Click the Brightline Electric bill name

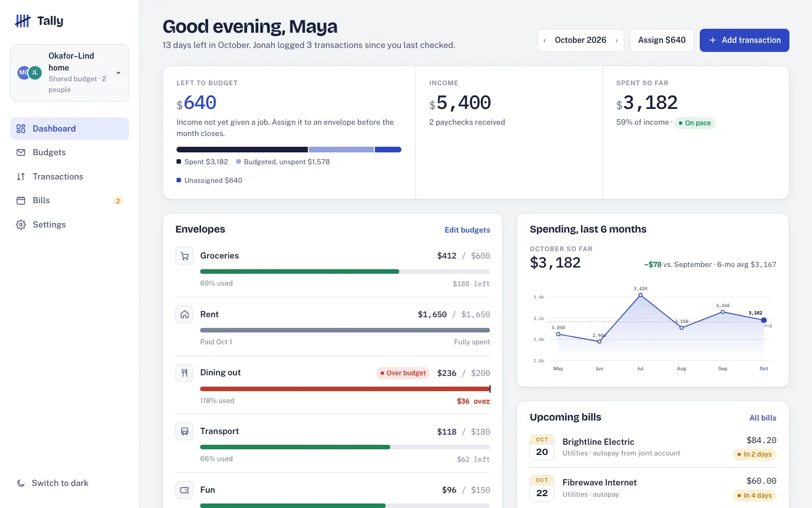[598, 442]
